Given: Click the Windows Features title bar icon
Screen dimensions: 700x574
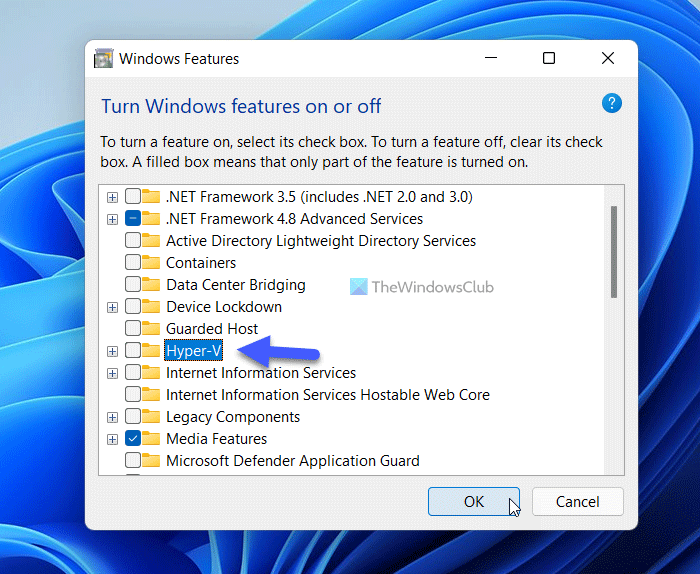Looking at the screenshot, I should tap(104, 58).
